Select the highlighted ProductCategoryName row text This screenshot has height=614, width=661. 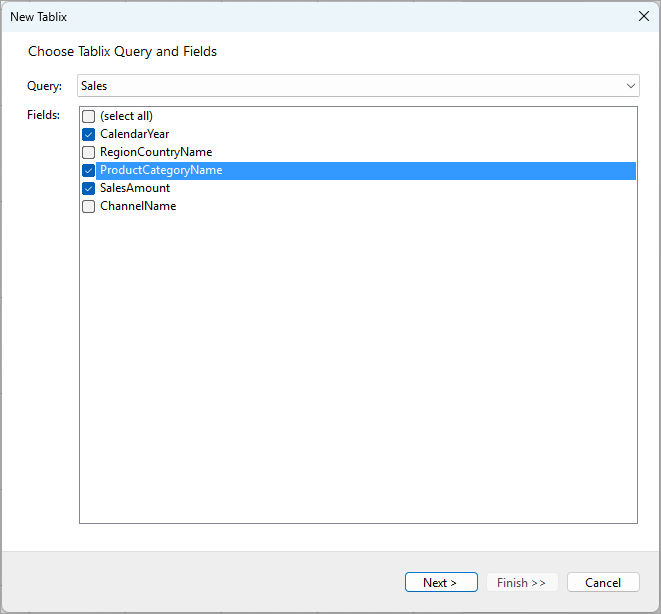tap(161, 170)
